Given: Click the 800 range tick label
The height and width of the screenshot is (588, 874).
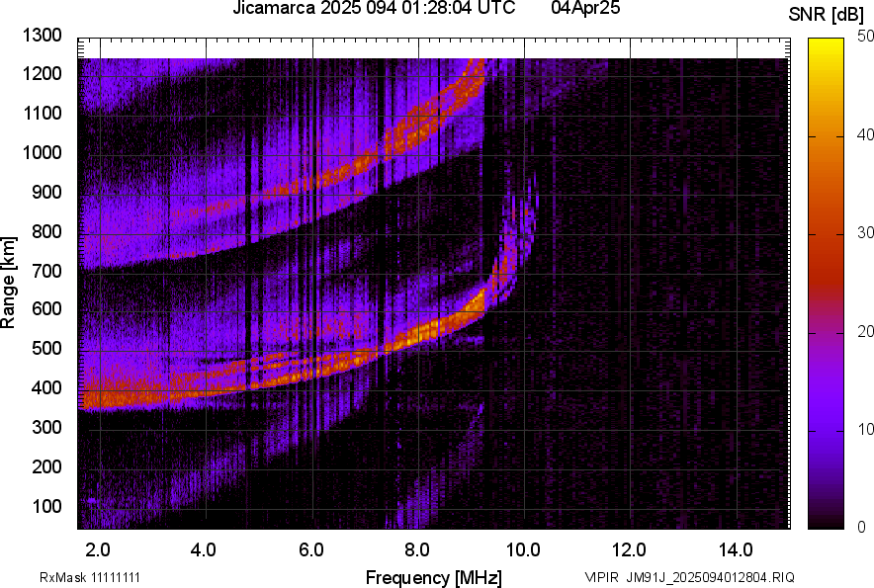Looking at the screenshot, I should pos(46,231).
